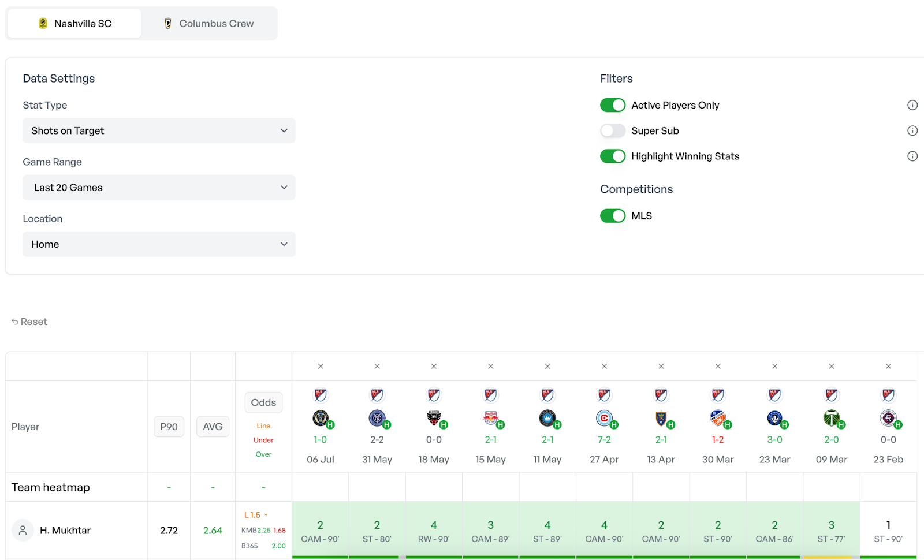Remove the 23 Feb game column

[x=888, y=366]
